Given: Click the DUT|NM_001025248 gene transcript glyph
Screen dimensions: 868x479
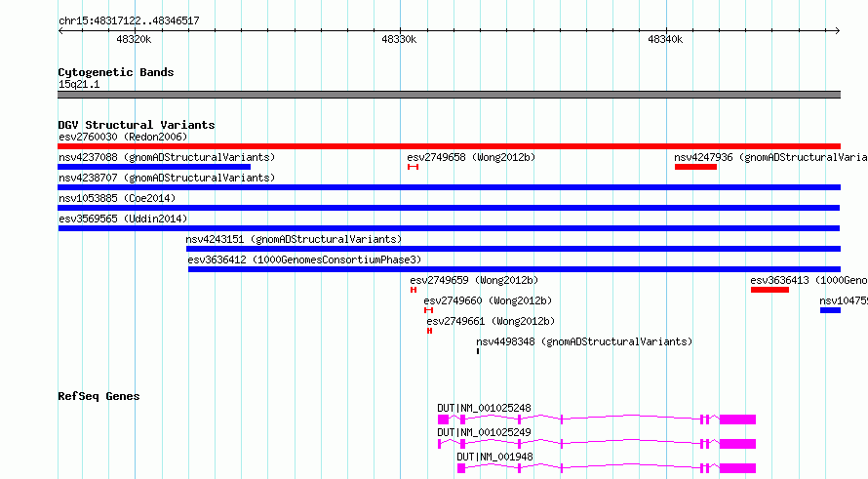Looking at the screenshot, I should coord(597,419).
